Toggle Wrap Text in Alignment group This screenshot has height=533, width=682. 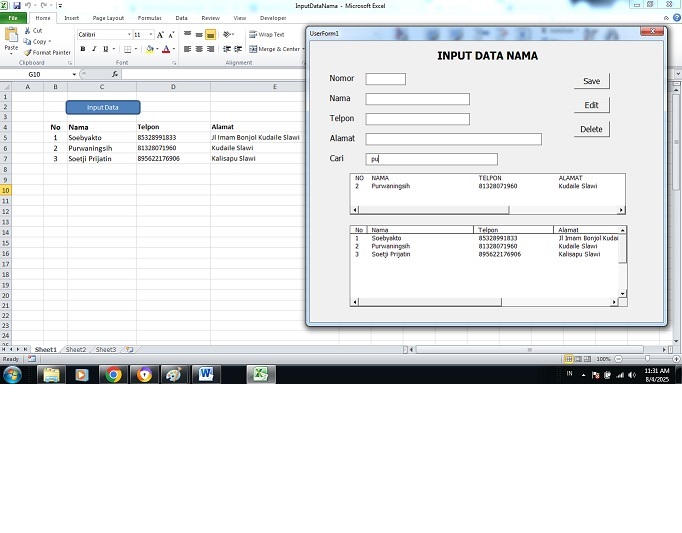(x=267, y=34)
